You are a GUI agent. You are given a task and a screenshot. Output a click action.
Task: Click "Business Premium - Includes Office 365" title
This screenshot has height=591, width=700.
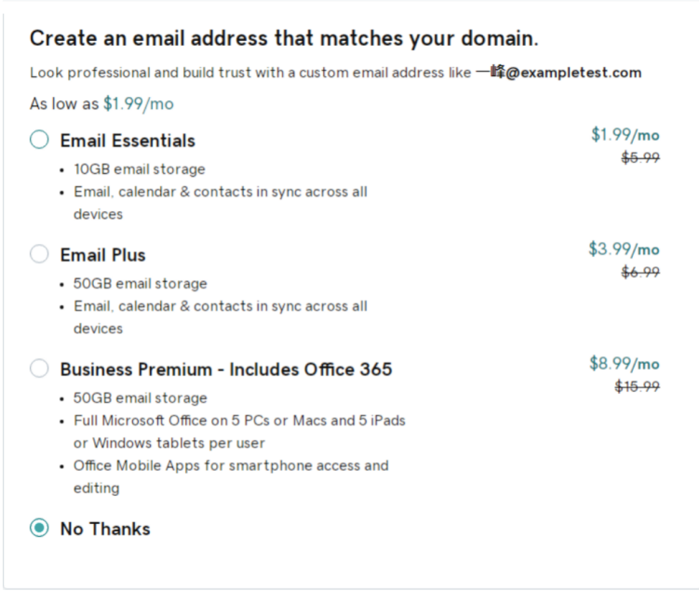point(226,369)
